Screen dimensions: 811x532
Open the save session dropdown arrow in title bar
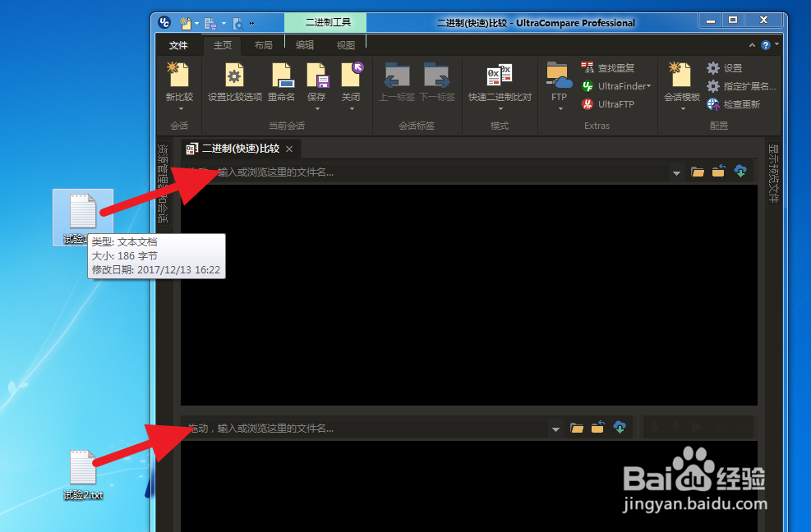click(223, 24)
